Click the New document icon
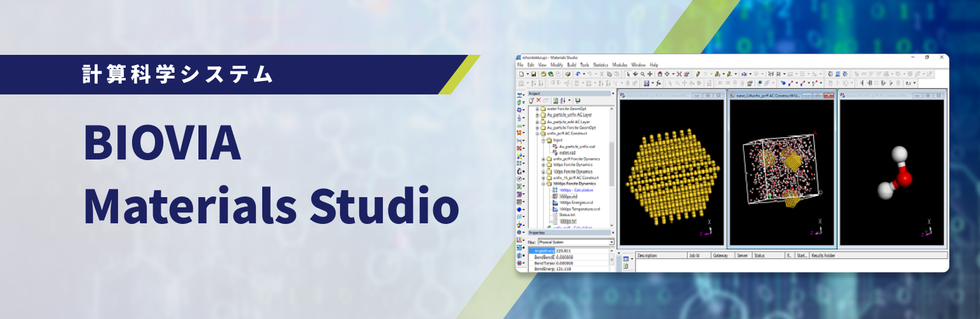This screenshot has height=319, width=980. (521, 74)
